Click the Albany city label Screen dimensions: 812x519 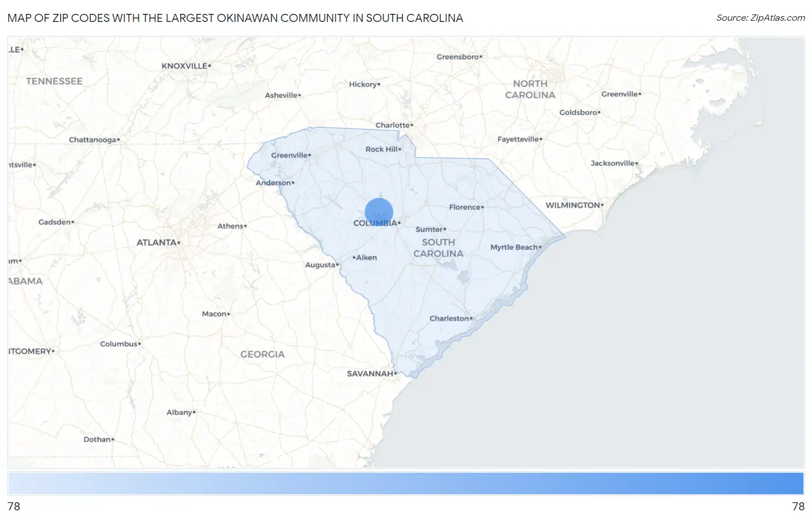pos(179,412)
